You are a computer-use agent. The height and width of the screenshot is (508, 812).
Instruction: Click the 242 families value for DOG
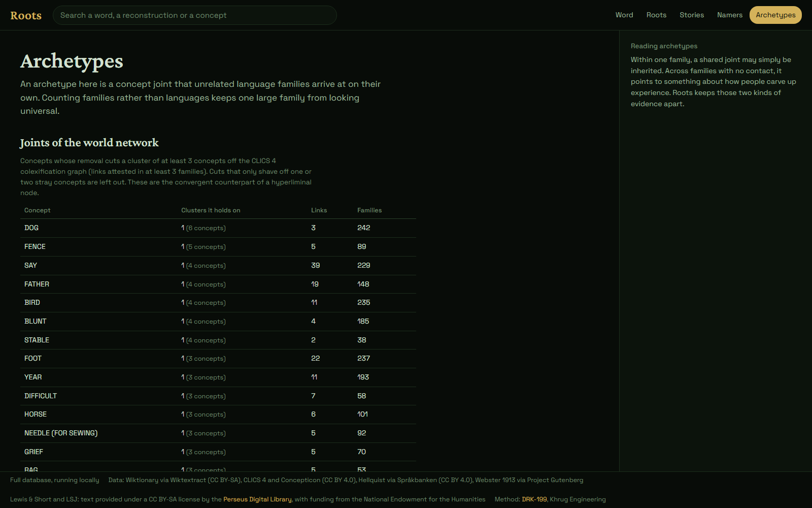[364, 228]
